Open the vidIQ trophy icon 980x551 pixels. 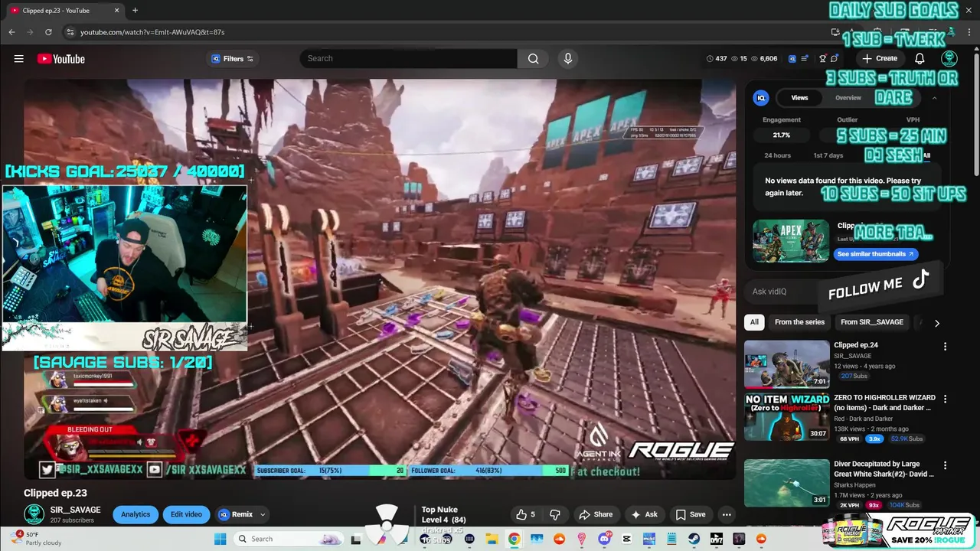823,59
